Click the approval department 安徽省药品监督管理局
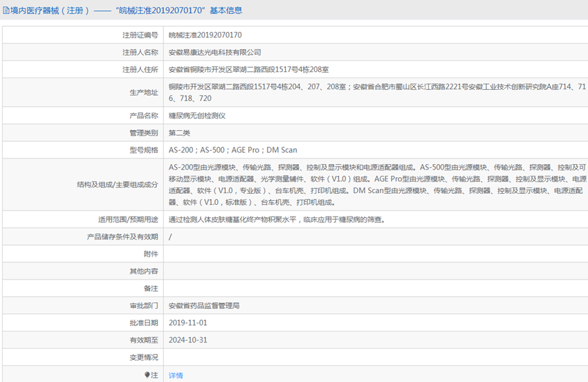588x382 pixels. coord(204,305)
